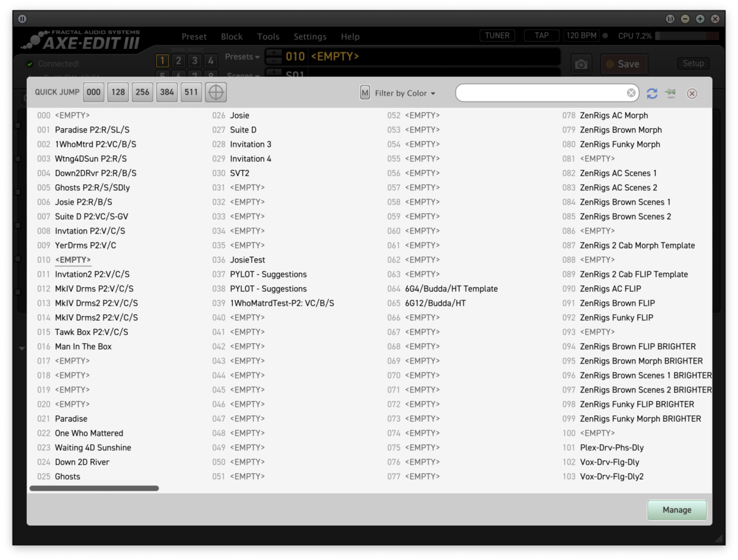Open the Settings menu

tap(310, 37)
